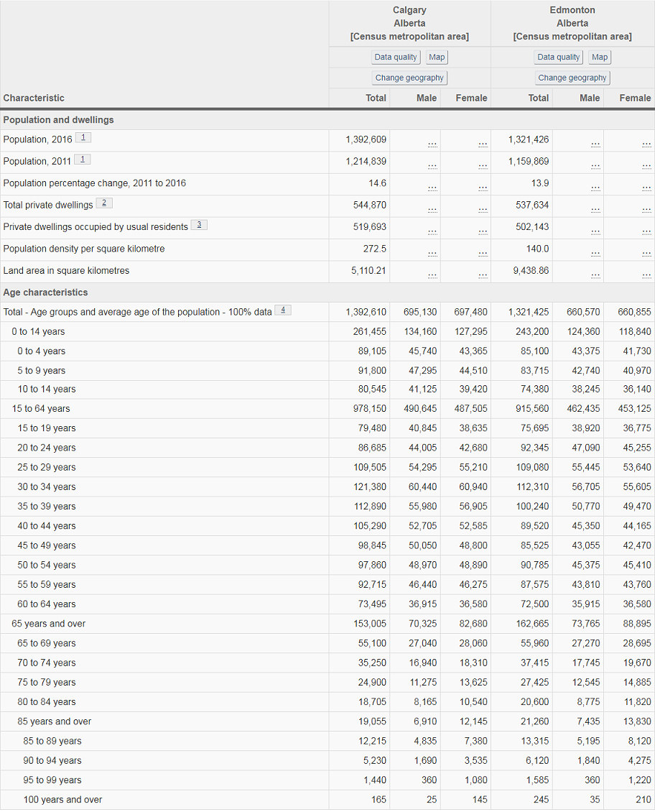Click the 75 to 79 years row label
Screen dimensions: 655x812
[47, 682]
